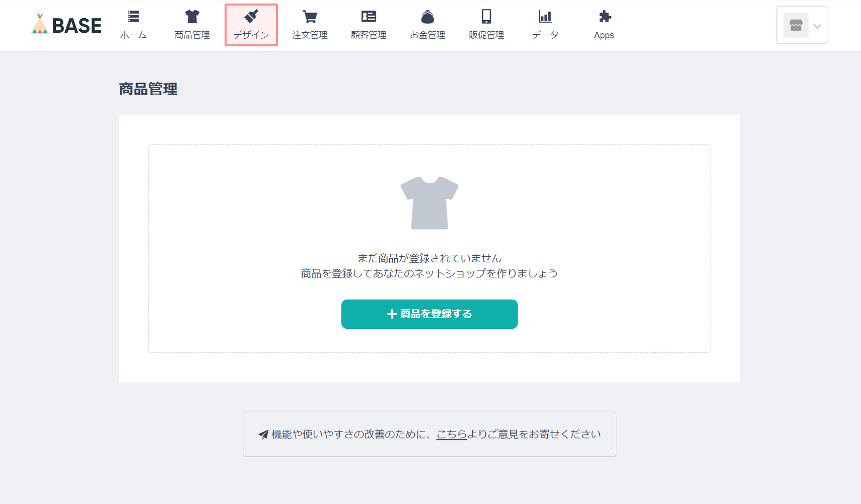Click the データ bar chart icon
The height and width of the screenshot is (504, 861).
pyautogui.click(x=545, y=16)
